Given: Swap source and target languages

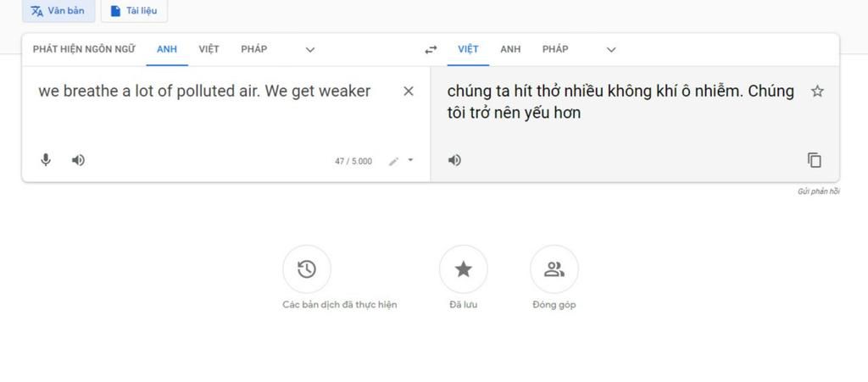Looking at the screenshot, I should (431, 50).
